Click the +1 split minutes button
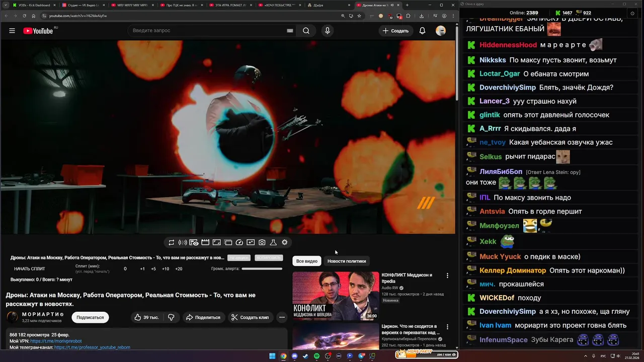The image size is (644, 362). point(142,269)
